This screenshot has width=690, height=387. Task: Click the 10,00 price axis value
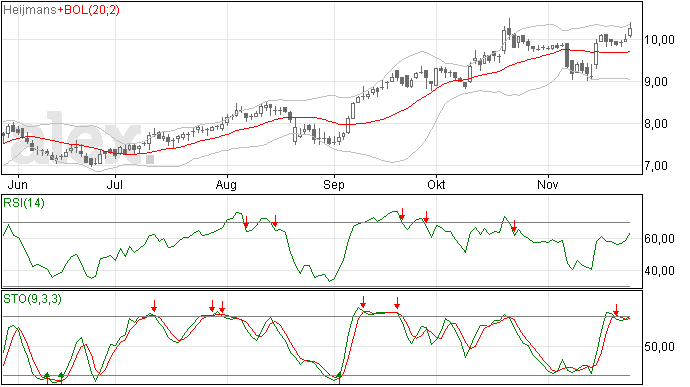click(x=659, y=40)
